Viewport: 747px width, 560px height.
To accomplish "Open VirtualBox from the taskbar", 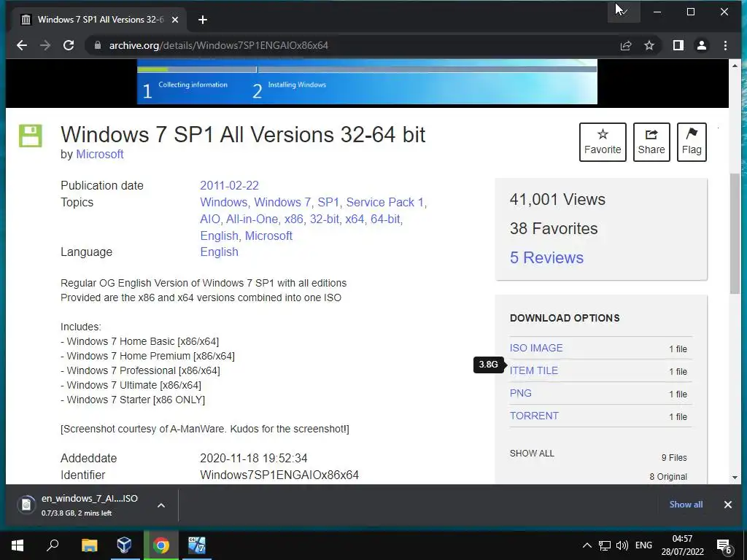I will 124,545.
